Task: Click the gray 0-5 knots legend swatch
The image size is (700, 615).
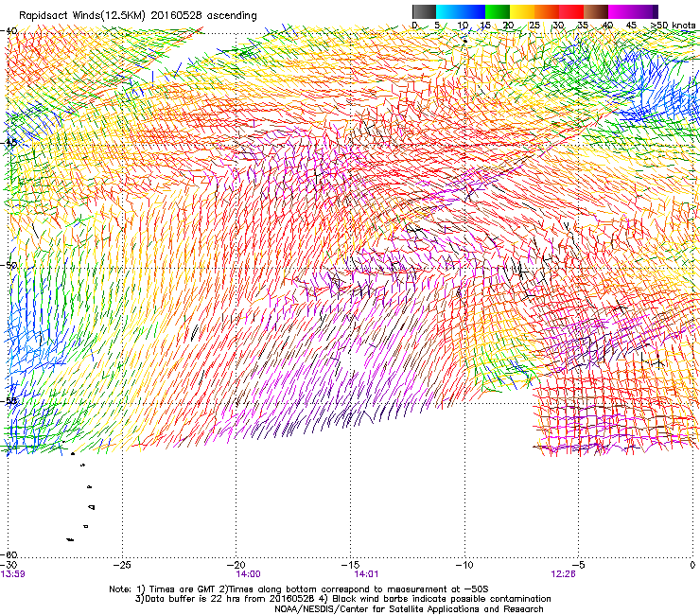Action: [x=424, y=11]
